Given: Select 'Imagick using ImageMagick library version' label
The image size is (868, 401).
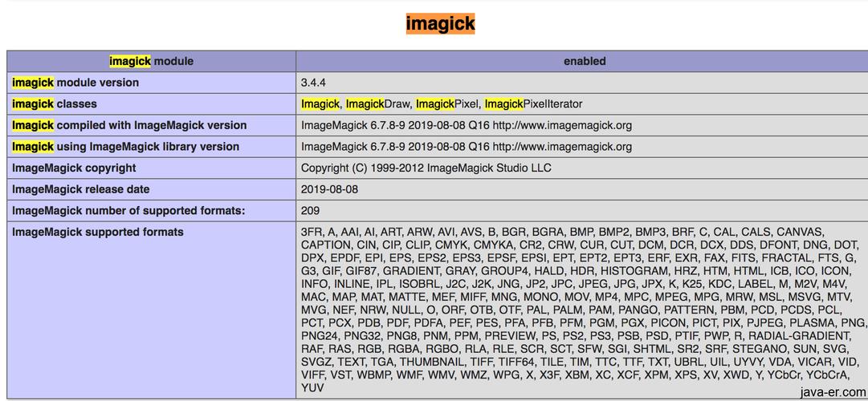Looking at the screenshot, I should coord(125,147).
